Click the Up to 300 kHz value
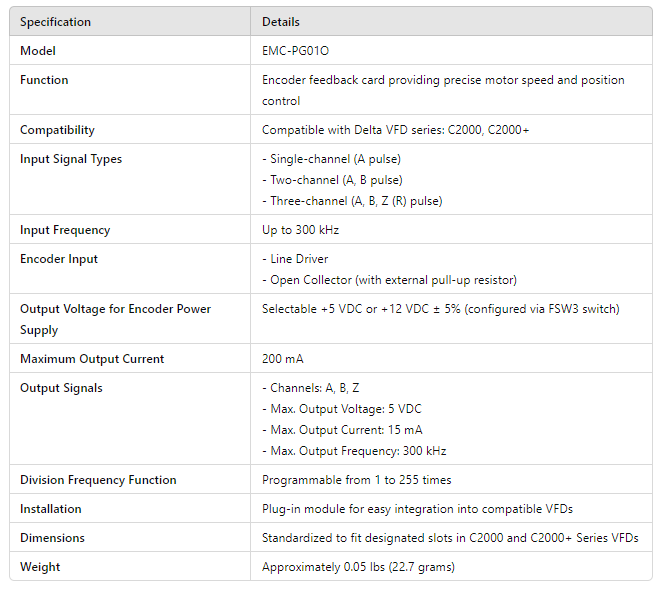Screen dimensions: 659x590 (300, 230)
